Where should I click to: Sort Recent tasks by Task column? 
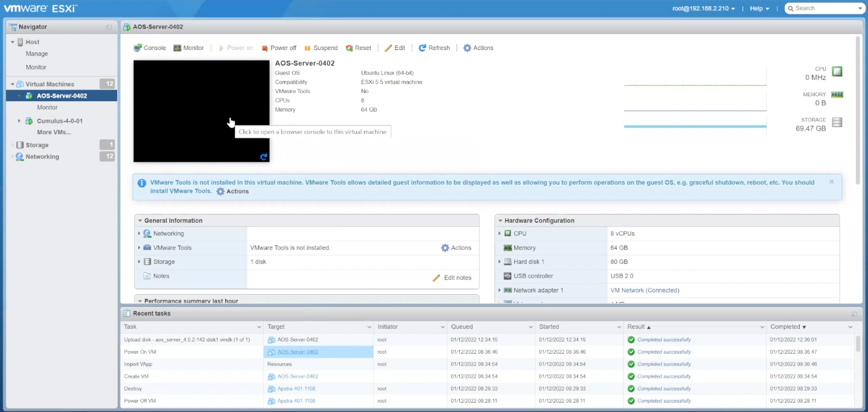point(130,327)
